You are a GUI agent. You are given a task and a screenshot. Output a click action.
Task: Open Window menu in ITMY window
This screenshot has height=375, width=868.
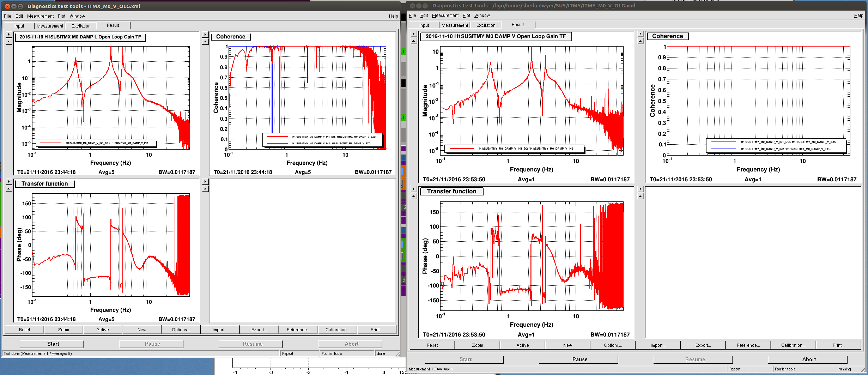(482, 15)
